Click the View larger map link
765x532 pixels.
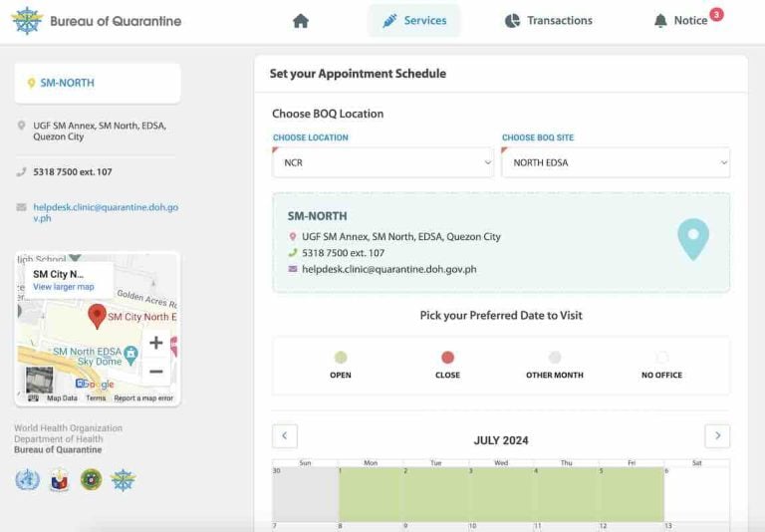tap(64, 287)
